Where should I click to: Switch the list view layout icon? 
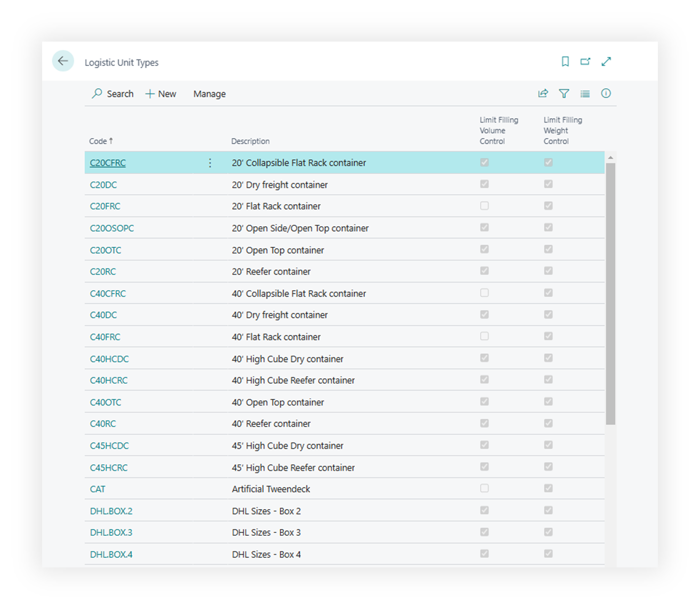[x=585, y=94]
